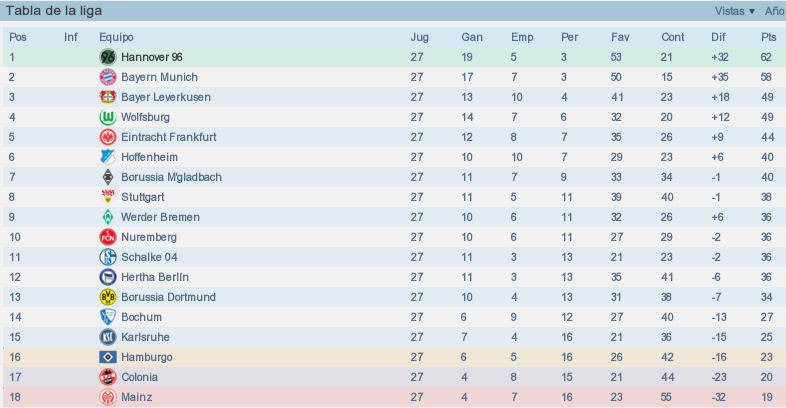Open the Año menu in header
Image resolution: width=786 pixels, height=408 pixels.
coord(774,11)
